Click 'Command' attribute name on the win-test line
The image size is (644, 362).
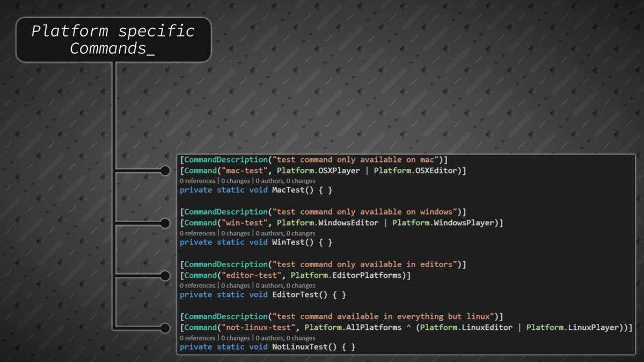point(200,223)
